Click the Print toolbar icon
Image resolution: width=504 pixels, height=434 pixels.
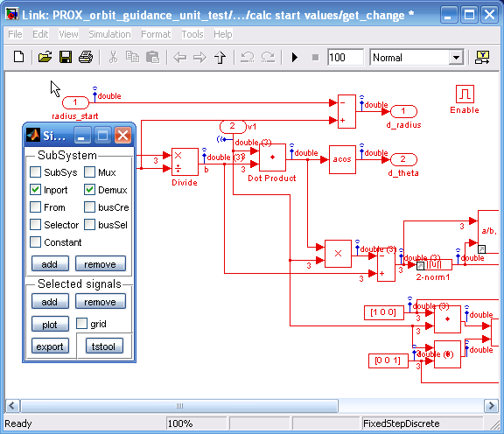click(x=86, y=57)
